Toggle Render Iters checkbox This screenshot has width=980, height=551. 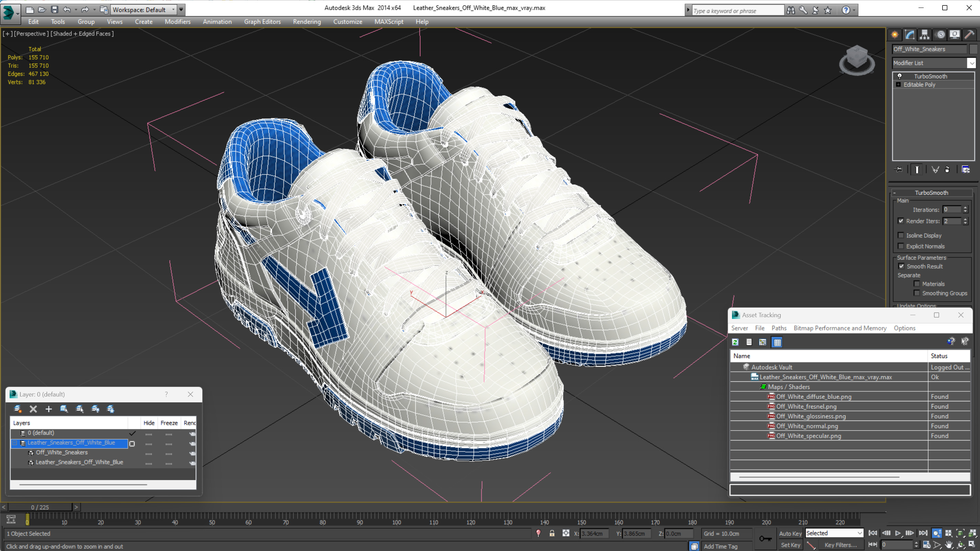(901, 221)
